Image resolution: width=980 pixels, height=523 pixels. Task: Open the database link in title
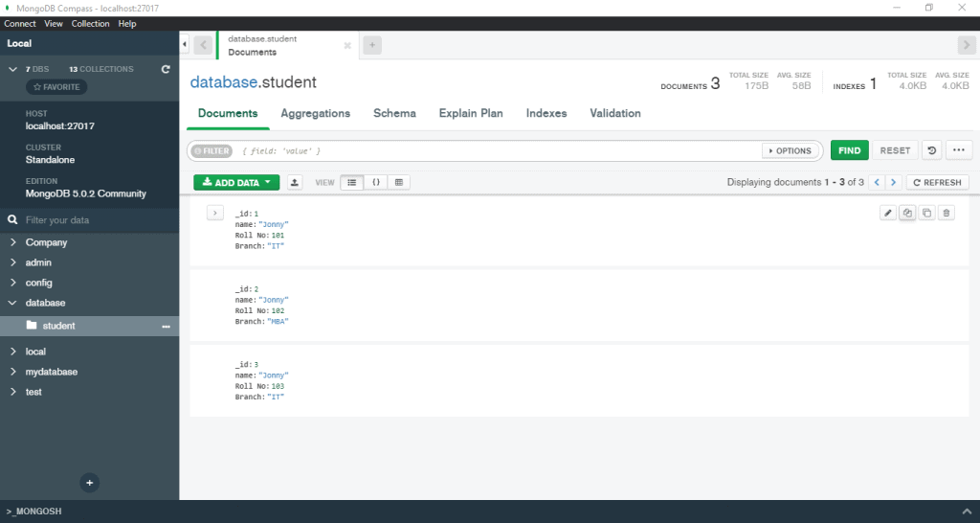point(224,82)
